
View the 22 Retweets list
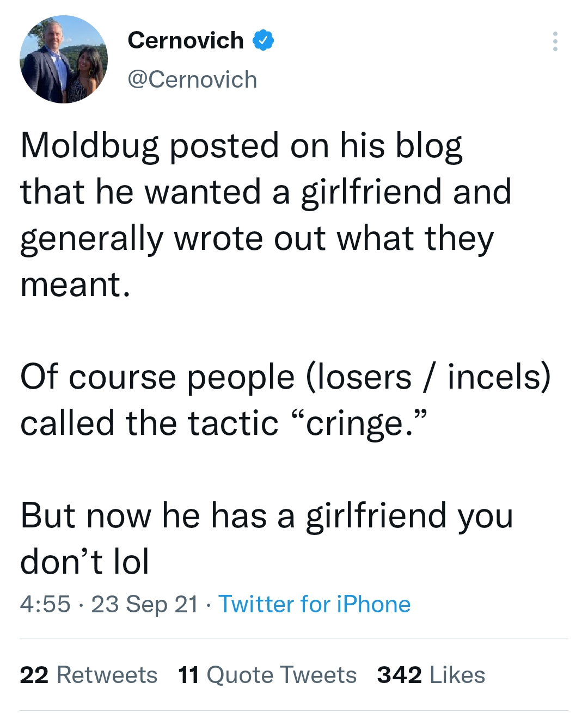tap(88, 675)
